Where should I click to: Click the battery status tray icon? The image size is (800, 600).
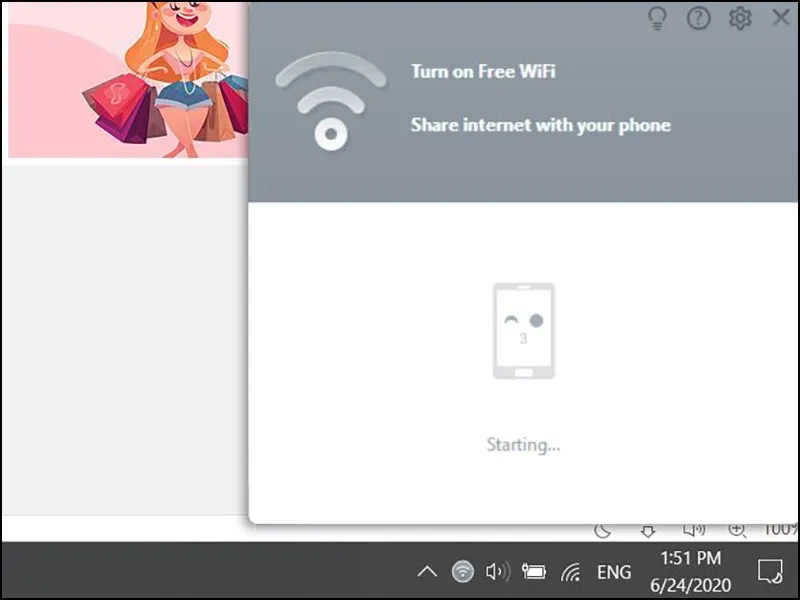click(534, 571)
